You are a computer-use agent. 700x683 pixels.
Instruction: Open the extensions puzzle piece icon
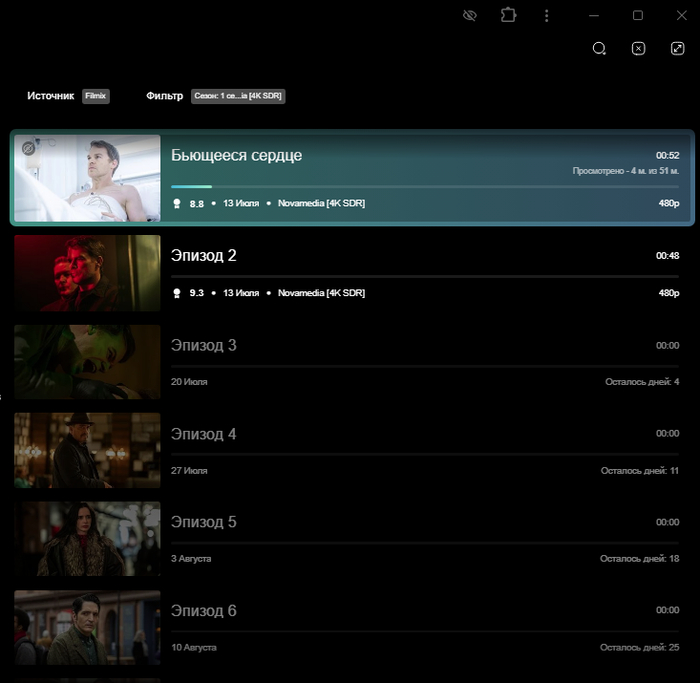tap(508, 16)
